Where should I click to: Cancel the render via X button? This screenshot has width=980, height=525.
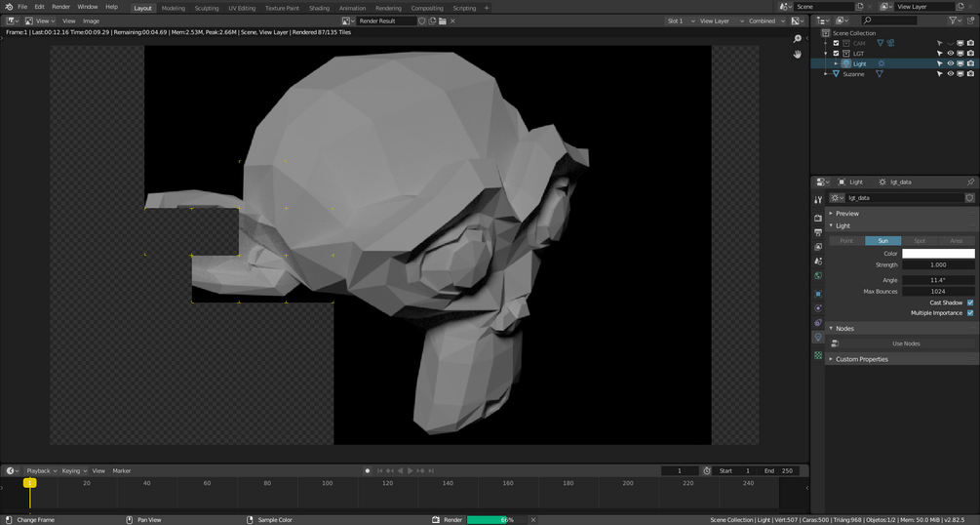click(x=533, y=520)
